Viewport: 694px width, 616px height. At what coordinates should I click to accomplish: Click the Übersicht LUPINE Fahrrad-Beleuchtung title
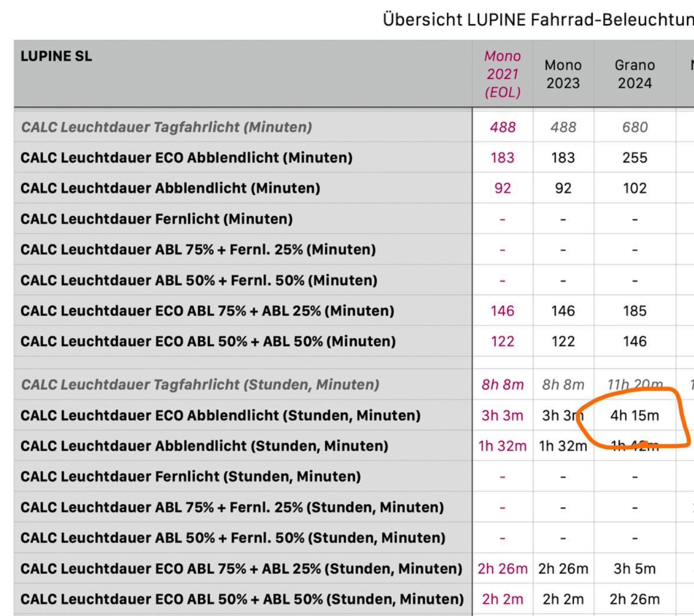point(537,19)
